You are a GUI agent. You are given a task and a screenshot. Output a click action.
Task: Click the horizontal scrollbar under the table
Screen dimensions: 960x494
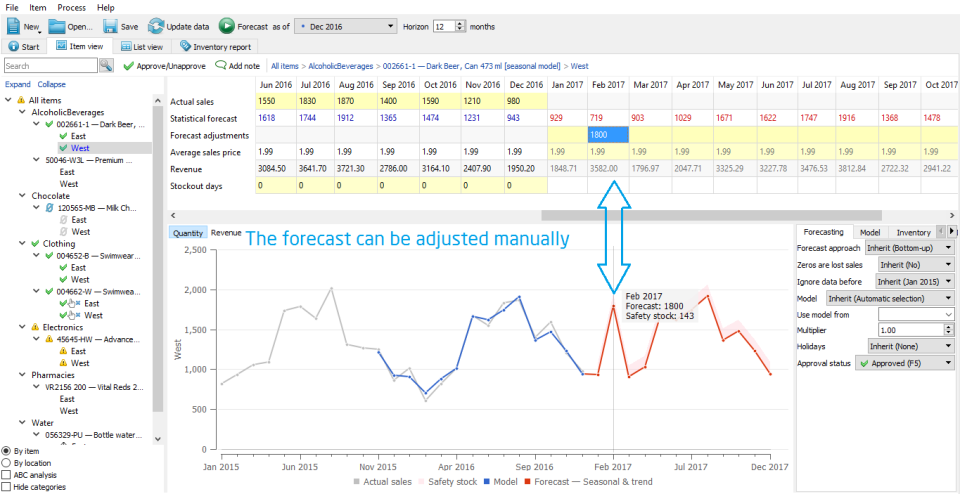711,215
